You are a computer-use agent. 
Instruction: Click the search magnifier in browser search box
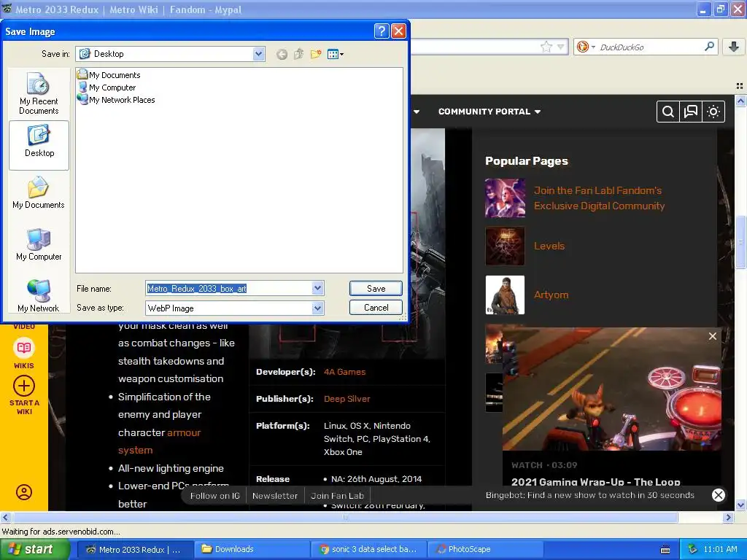tap(709, 46)
